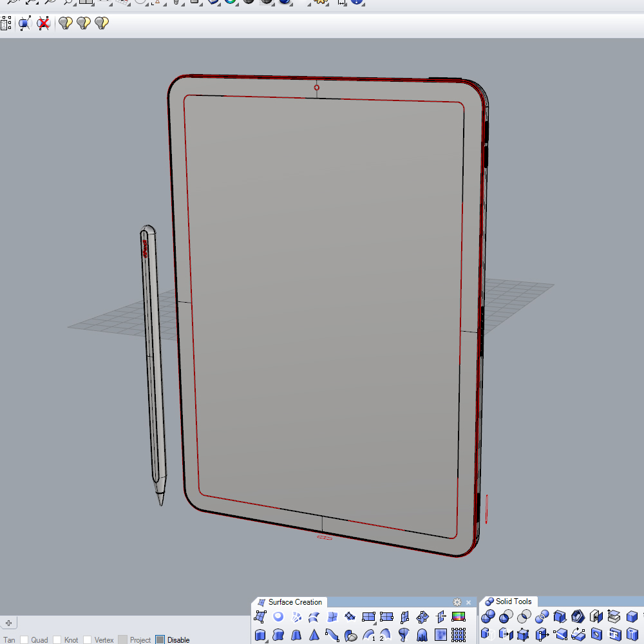Choose the Extrude tapered tool
Screen dimensions: 644x644
point(296,635)
